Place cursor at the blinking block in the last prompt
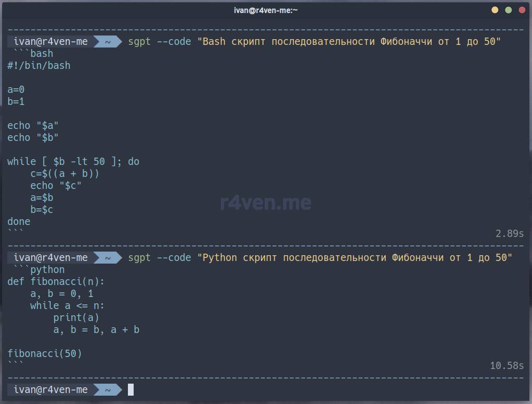Image resolution: width=532 pixels, height=404 pixels. (131, 389)
